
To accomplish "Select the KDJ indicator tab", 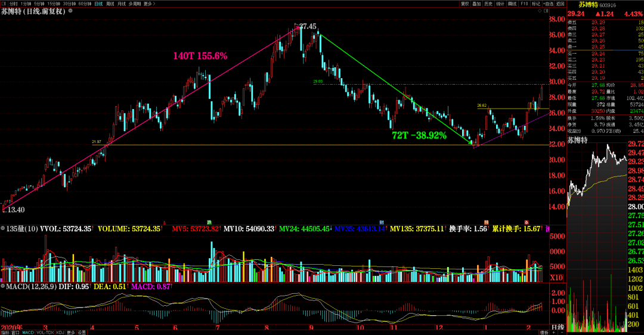I will 60,333.
